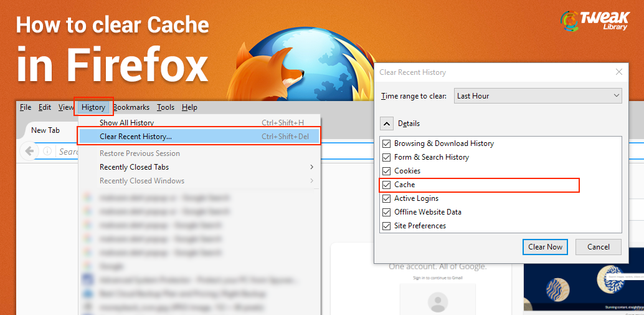Screen dimensions: 644x315
Task: Click the browser back arrow button
Action: click(x=29, y=152)
